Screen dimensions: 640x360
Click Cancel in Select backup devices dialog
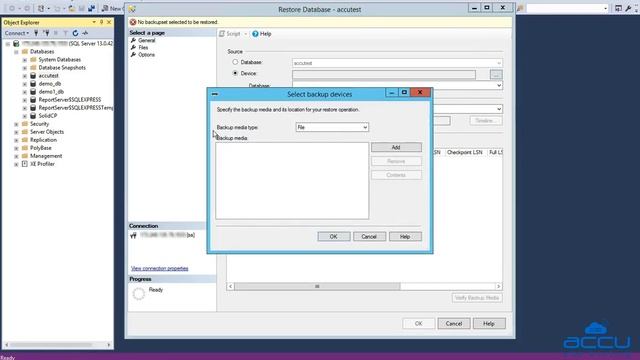coord(369,237)
